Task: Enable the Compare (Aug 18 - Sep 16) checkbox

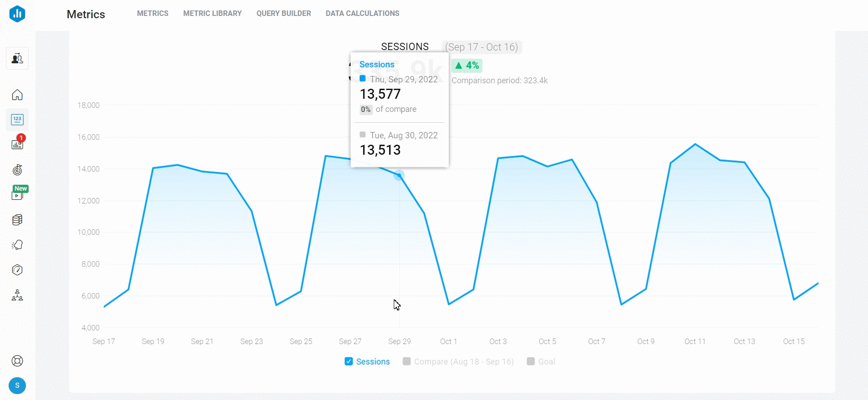Action: click(407, 361)
